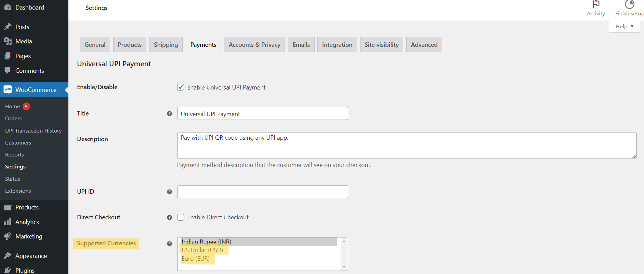Screen dimensions: 644x274
Task: Click the Products archive icon in sidebar
Action: 8,207
